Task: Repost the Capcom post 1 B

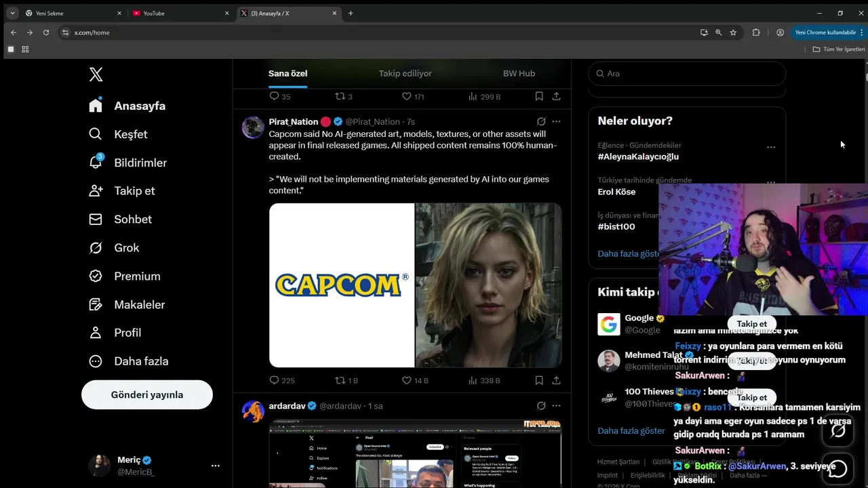Action: tap(340, 380)
